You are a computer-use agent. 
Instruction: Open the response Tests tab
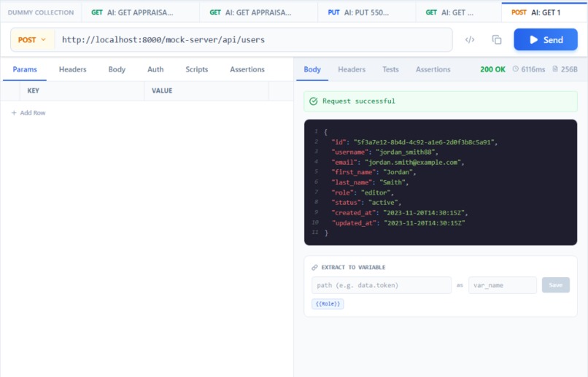[x=390, y=69]
